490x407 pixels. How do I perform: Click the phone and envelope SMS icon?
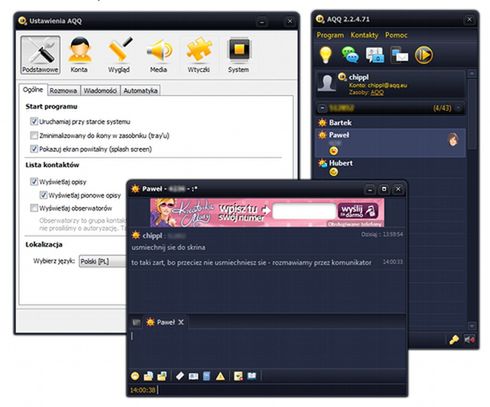click(399, 55)
